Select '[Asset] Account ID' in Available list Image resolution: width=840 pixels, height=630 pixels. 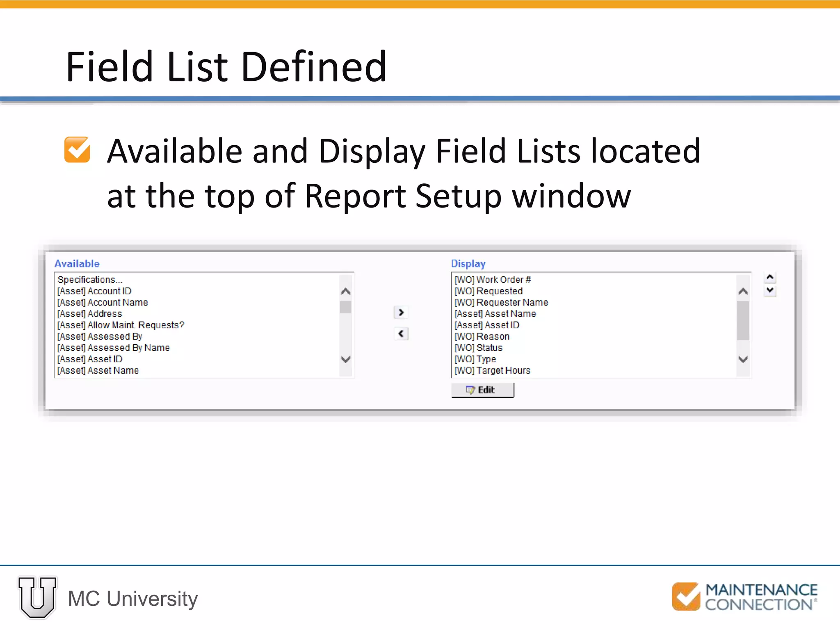pos(94,291)
